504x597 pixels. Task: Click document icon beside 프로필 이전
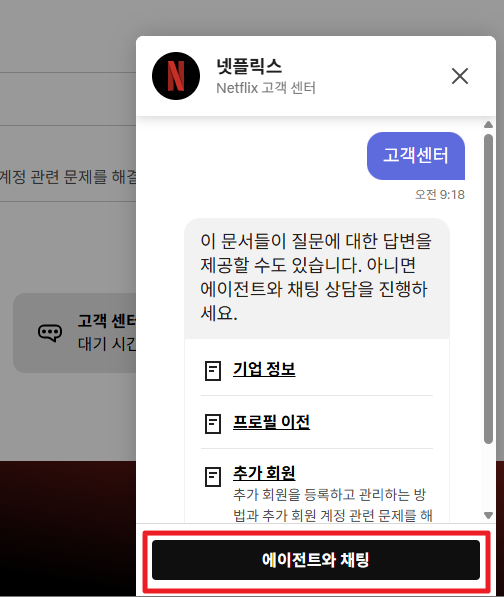[213, 424]
